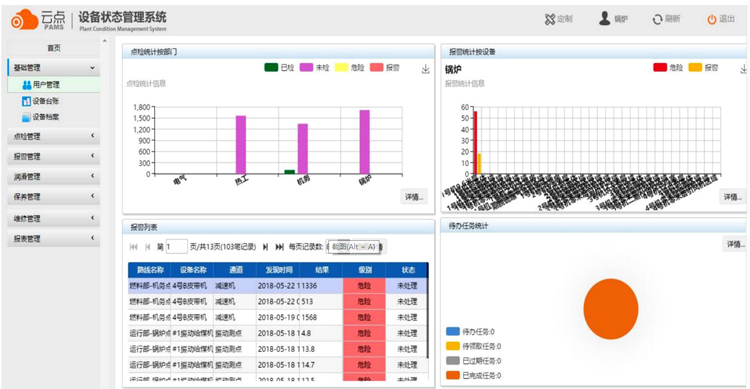
Task: Click the 状态 column header
Action: coord(408,270)
